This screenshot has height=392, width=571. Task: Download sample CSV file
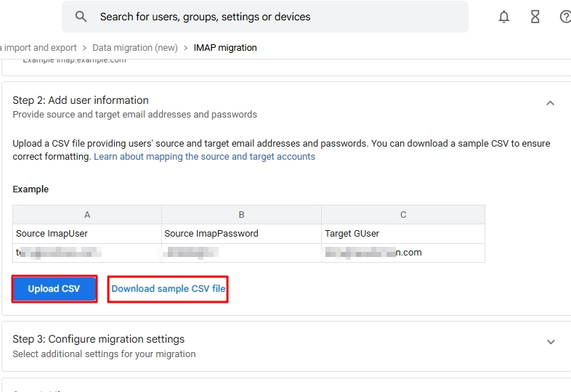pyautogui.click(x=169, y=289)
